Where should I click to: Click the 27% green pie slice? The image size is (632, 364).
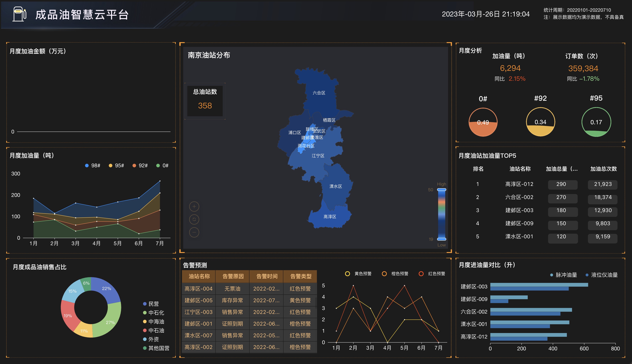[110, 322]
